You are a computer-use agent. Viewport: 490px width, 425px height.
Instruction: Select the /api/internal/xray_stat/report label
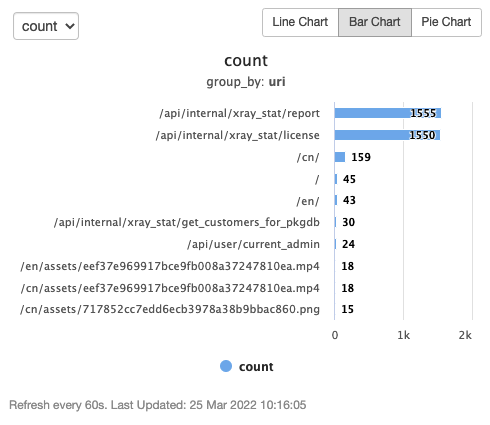239,113
